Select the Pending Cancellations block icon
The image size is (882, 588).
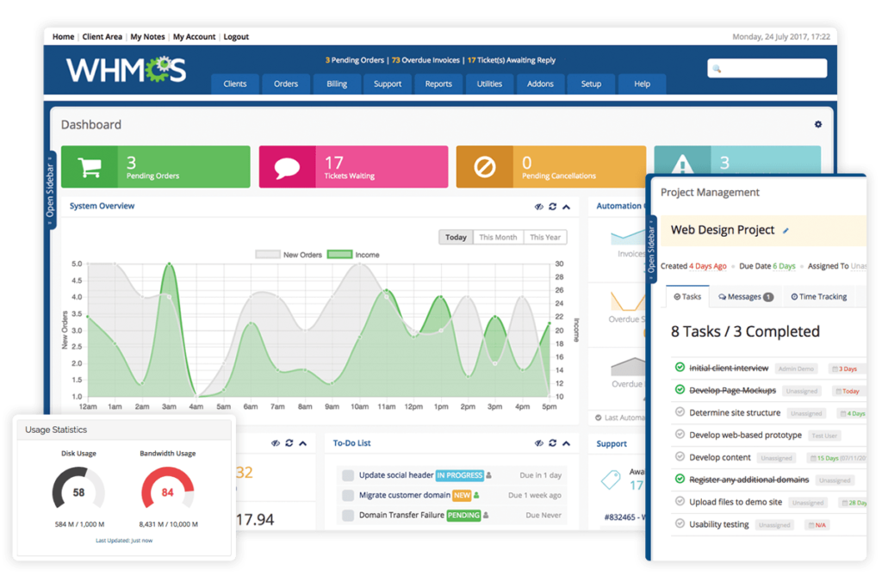[486, 166]
